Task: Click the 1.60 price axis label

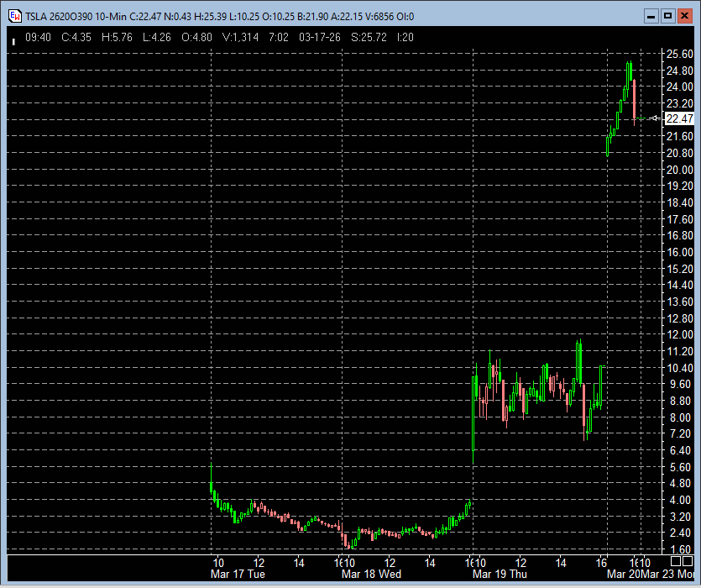Action: [678, 549]
